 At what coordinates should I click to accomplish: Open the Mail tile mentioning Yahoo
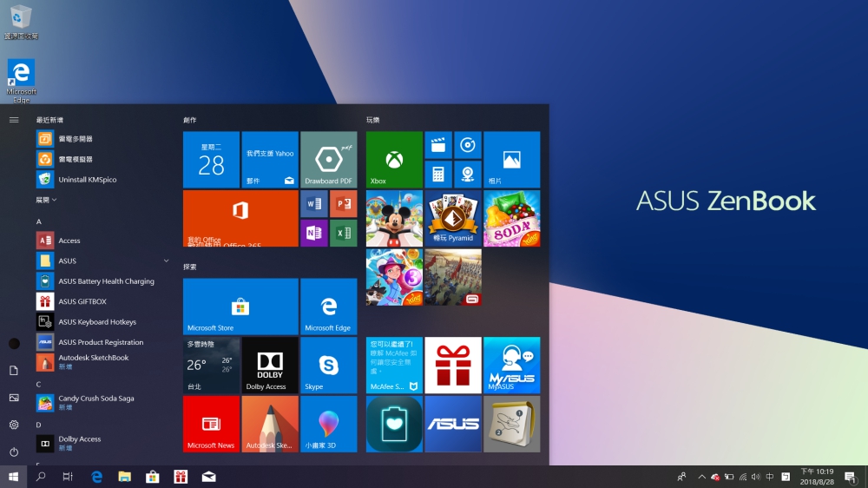click(270, 160)
